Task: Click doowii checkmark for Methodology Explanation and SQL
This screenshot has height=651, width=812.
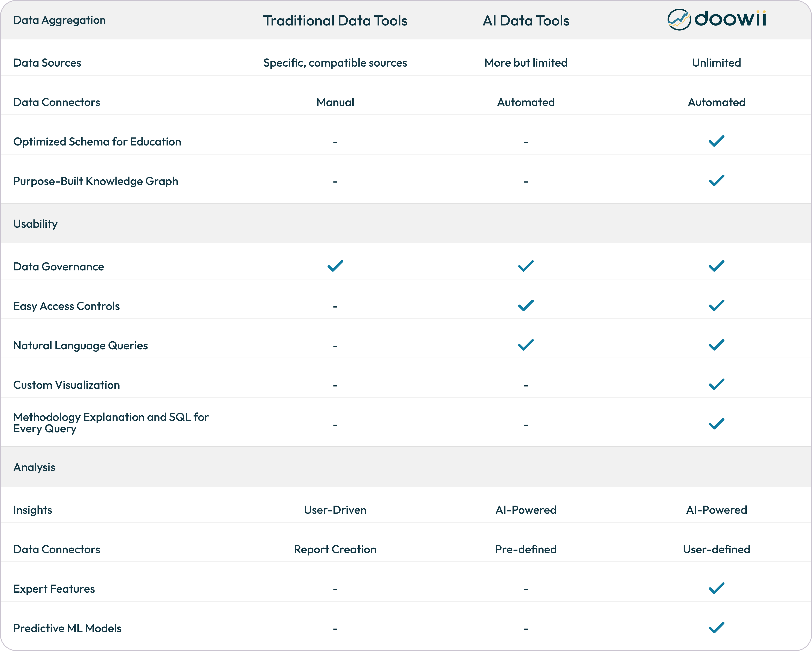Action: point(716,424)
